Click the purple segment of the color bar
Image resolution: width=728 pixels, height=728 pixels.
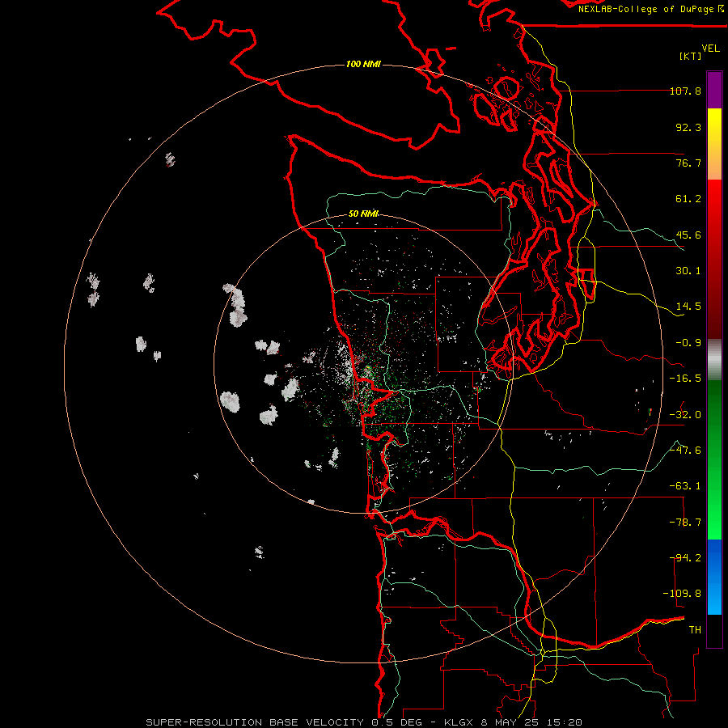714,90
